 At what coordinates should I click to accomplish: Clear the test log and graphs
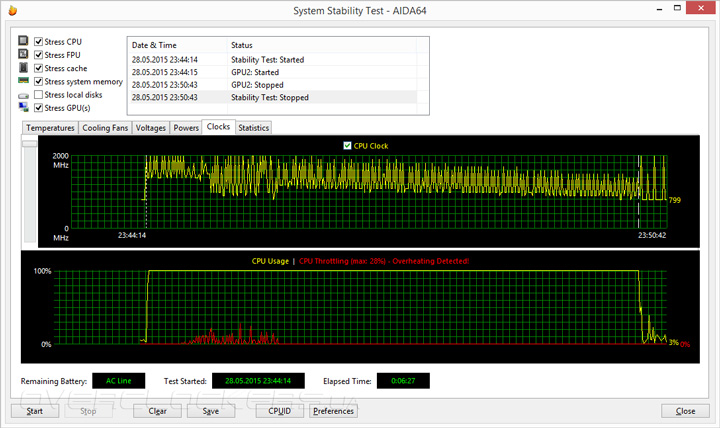coord(158,411)
